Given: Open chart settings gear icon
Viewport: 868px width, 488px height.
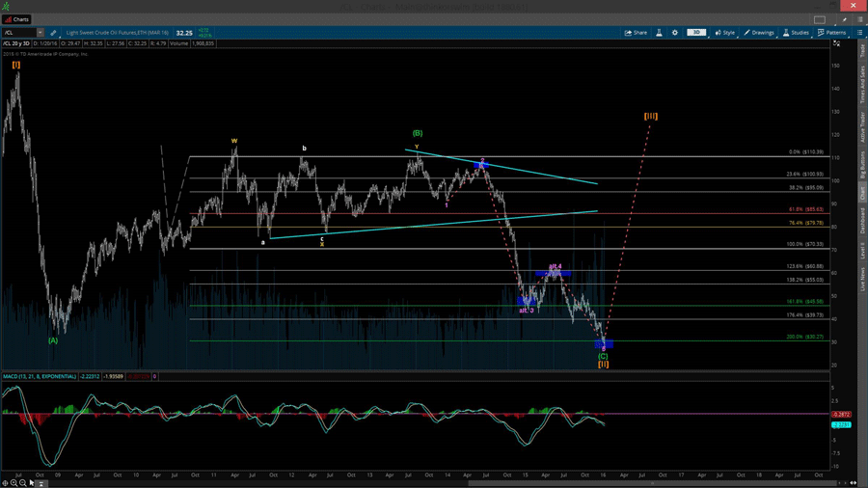Looking at the screenshot, I should tap(675, 33).
